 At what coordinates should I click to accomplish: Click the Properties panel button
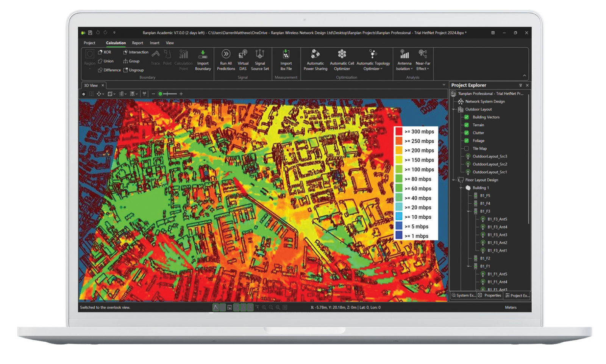490,296
